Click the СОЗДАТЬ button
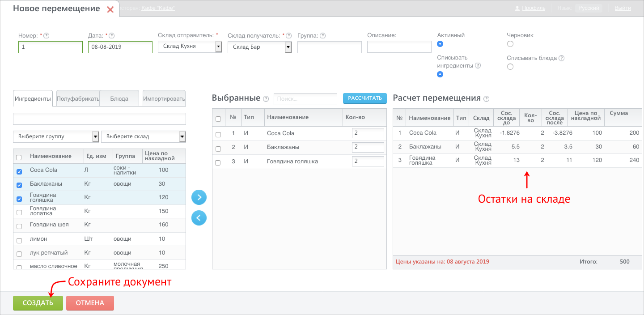 tap(38, 303)
